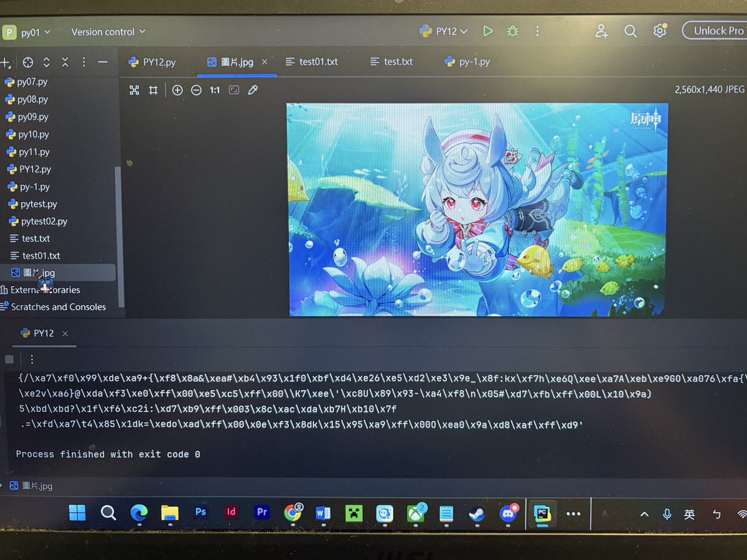The height and width of the screenshot is (560, 747).
Task: Switch to the PY12.py editor tab
Action: coord(152,62)
